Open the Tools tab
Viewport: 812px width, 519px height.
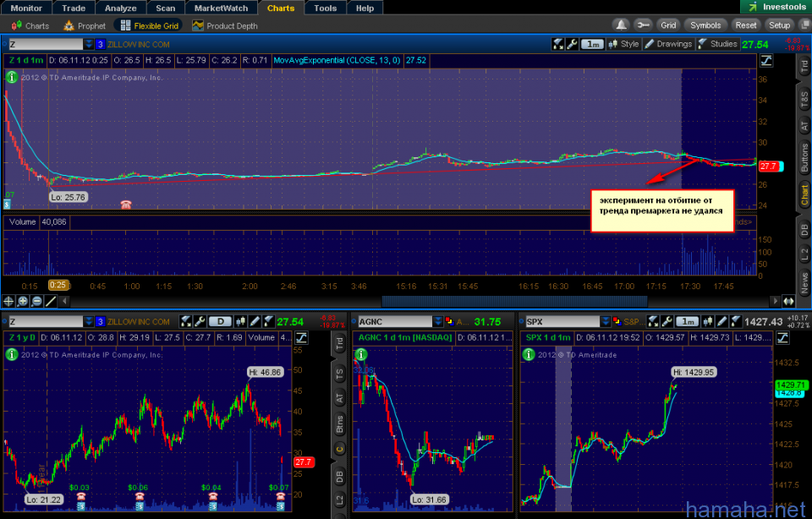(x=325, y=8)
